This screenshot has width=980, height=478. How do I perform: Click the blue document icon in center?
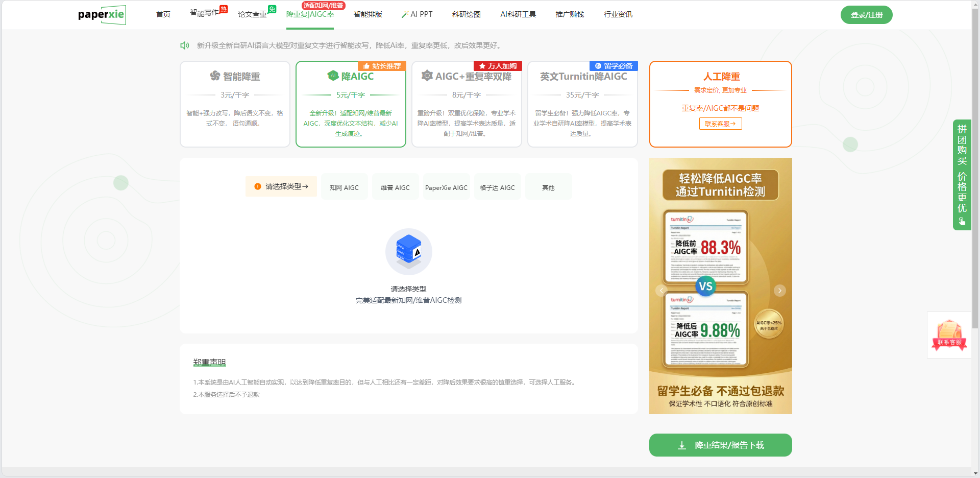[x=408, y=252]
